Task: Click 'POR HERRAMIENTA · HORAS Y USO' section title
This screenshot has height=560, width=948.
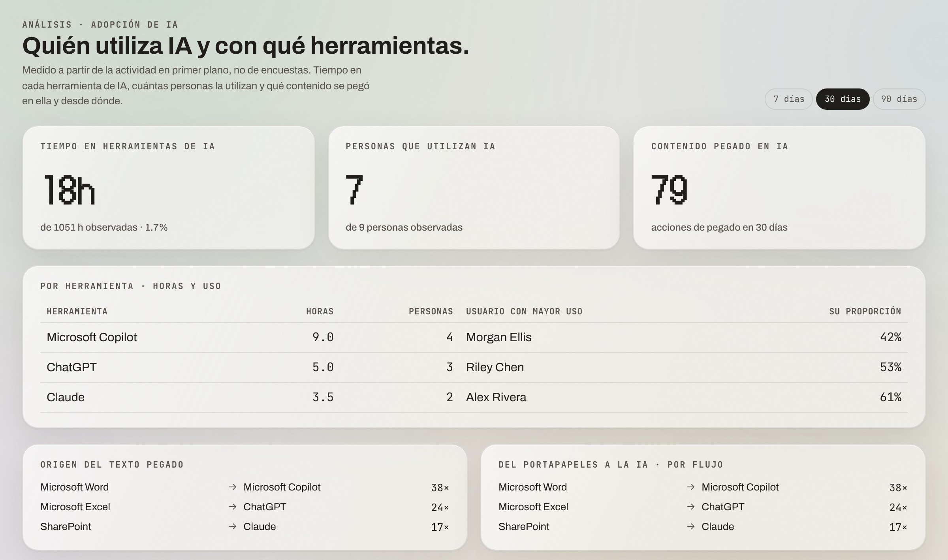Action: [130, 286]
